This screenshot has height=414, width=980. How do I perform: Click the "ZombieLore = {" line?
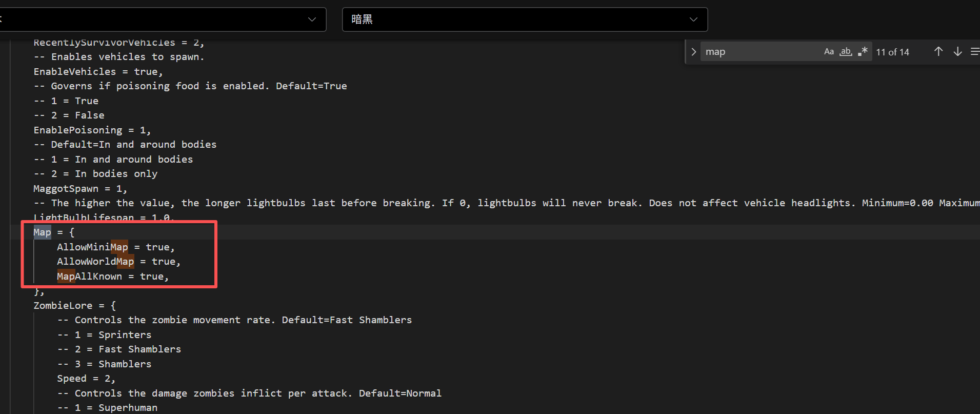pyautogui.click(x=74, y=306)
